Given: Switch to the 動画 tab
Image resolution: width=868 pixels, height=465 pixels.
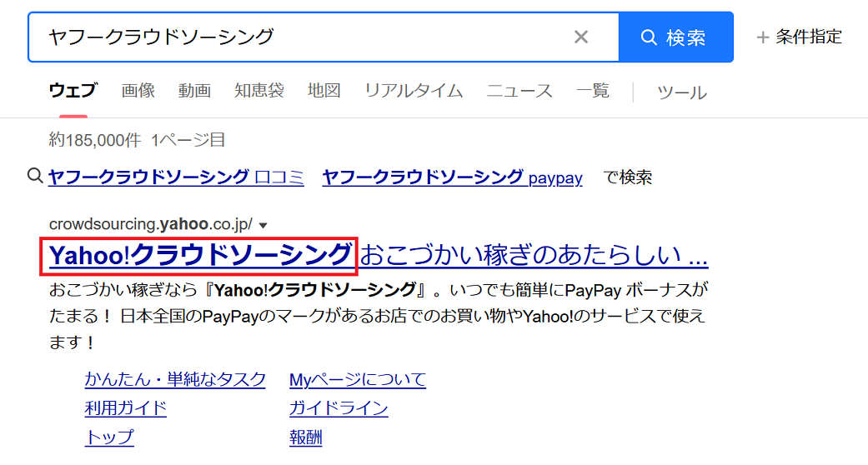Looking at the screenshot, I should tap(194, 91).
